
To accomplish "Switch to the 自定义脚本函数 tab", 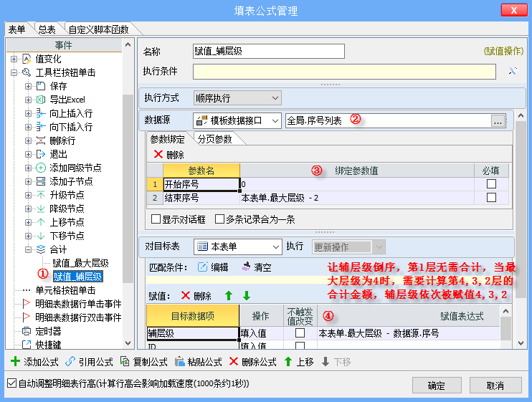I will click(x=99, y=29).
